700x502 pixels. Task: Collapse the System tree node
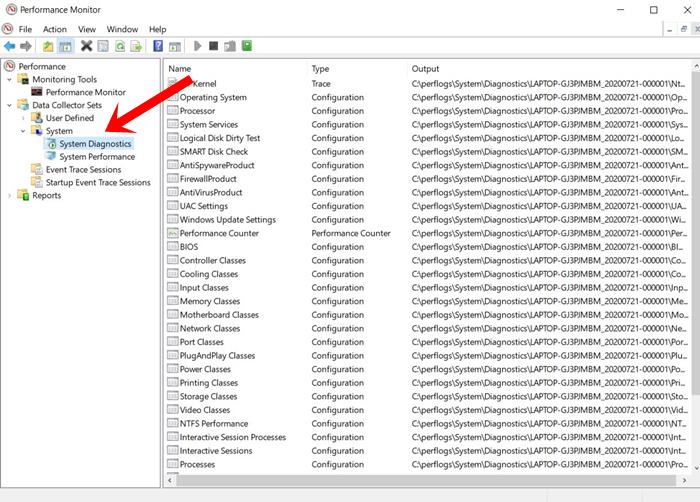[23, 131]
